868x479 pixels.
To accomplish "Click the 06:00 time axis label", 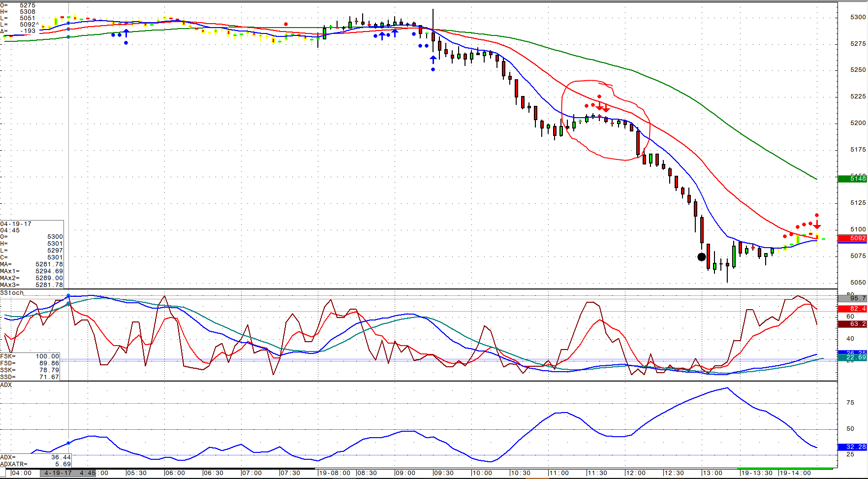I will pos(175,473).
